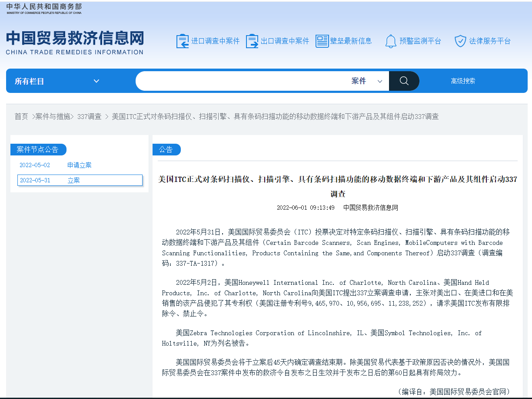
Task: Open 高级搜索 advanced search
Action: click(463, 81)
